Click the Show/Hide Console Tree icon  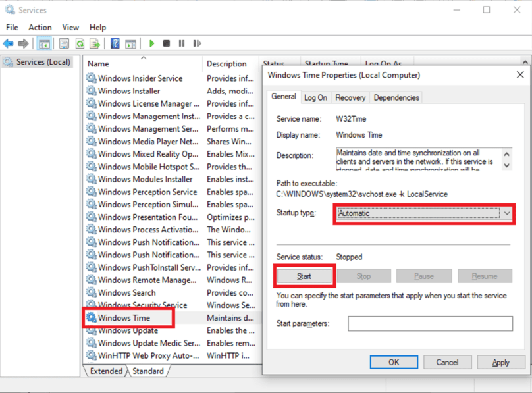coord(43,43)
